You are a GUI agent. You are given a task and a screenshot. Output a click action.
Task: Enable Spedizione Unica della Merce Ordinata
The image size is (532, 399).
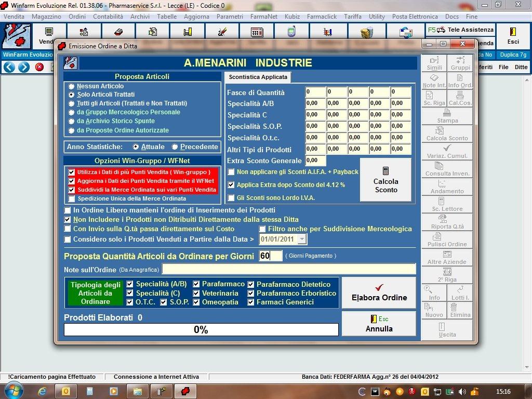click(72, 198)
